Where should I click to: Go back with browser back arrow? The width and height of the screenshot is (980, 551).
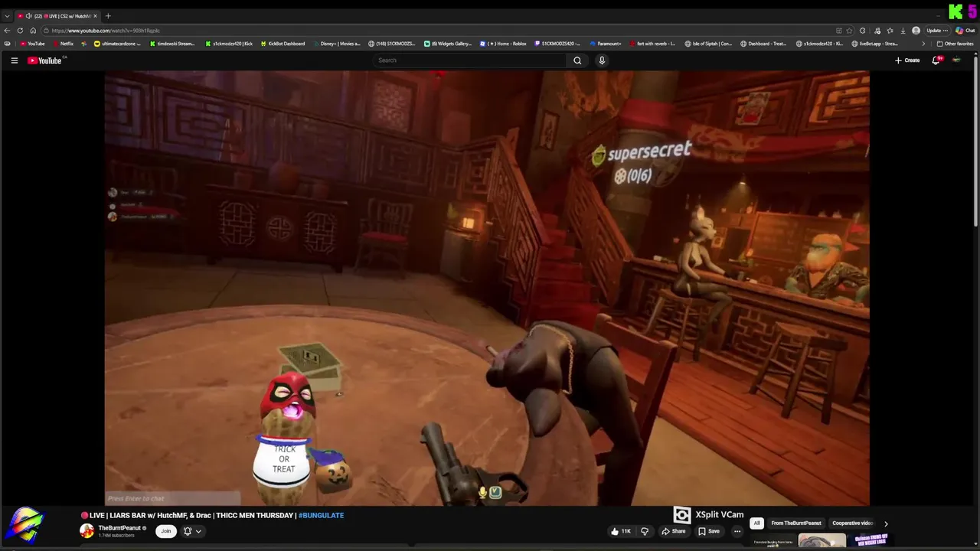(x=8, y=31)
